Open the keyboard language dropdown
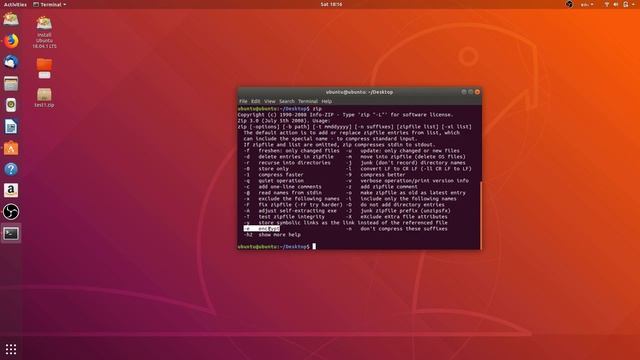Image resolution: width=640 pixels, height=360 pixels. coord(587,4)
